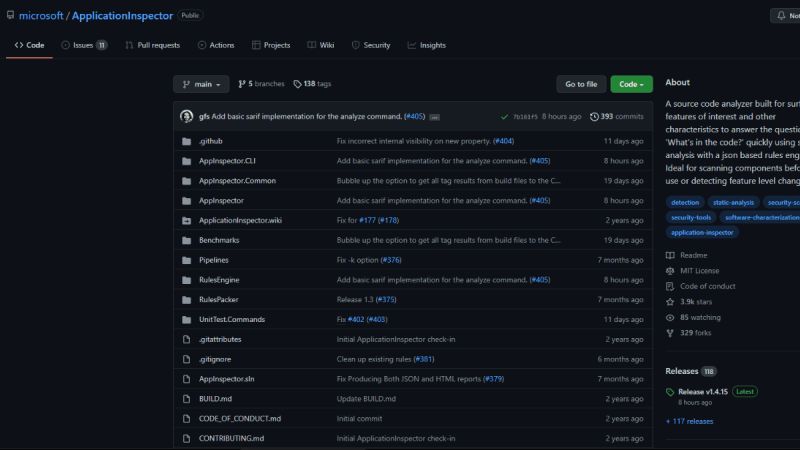Open pull request #404 link
The height and width of the screenshot is (450, 800).
point(504,141)
